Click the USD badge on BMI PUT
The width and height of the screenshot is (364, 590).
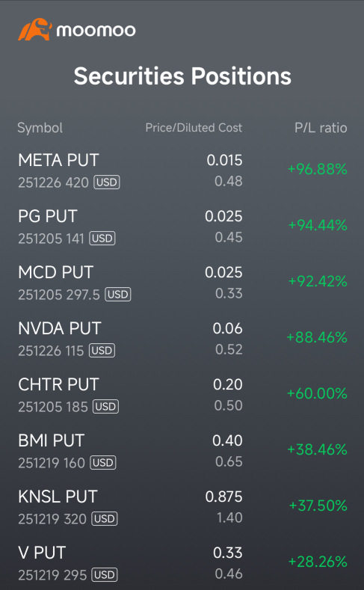(103, 463)
